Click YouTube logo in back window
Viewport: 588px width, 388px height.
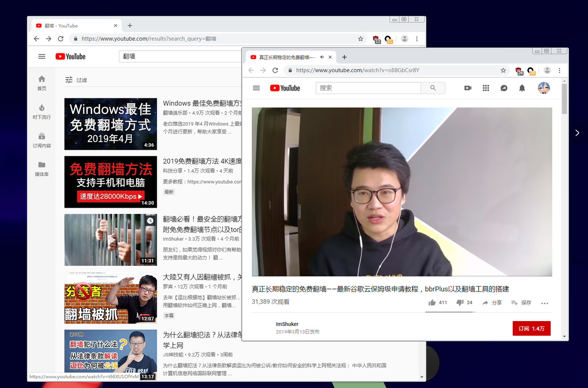70,56
